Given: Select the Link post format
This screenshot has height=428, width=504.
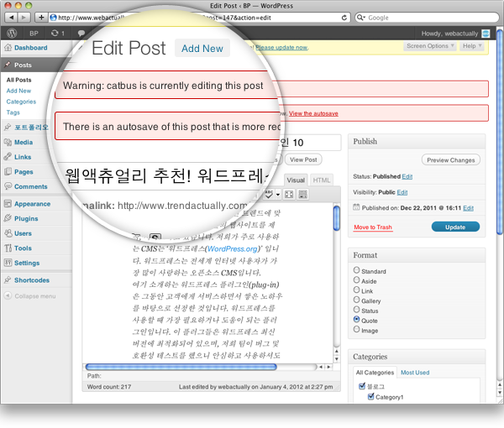Looking at the screenshot, I should point(356,290).
